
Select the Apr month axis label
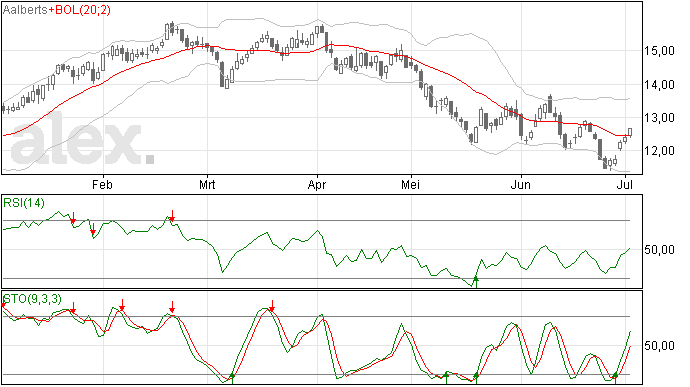click(x=317, y=184)
